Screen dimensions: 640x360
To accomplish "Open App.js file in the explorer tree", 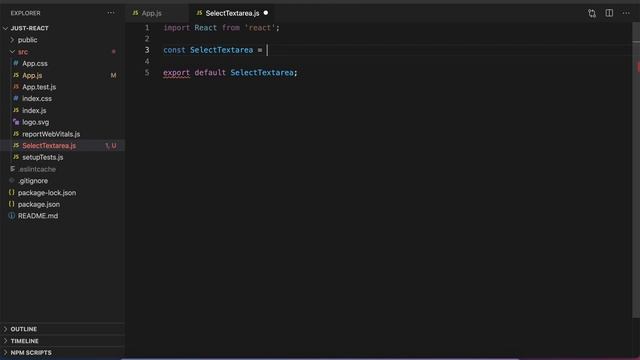I will pyautogui.click(x=32, y=75).
